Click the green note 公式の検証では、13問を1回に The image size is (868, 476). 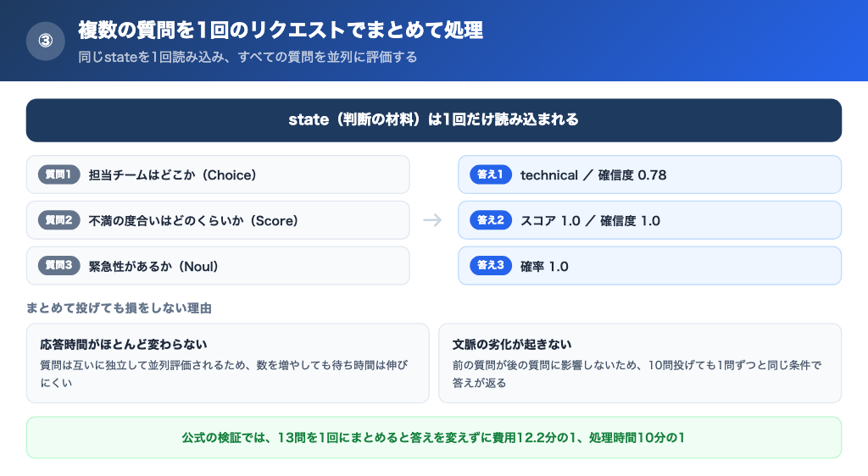click(434, 438)
